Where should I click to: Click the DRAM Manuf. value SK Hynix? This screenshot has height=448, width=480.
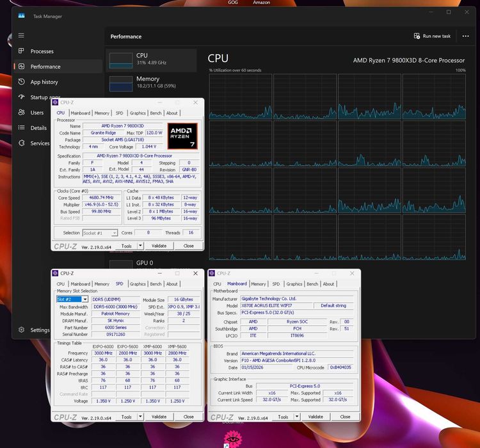(115, 321)
